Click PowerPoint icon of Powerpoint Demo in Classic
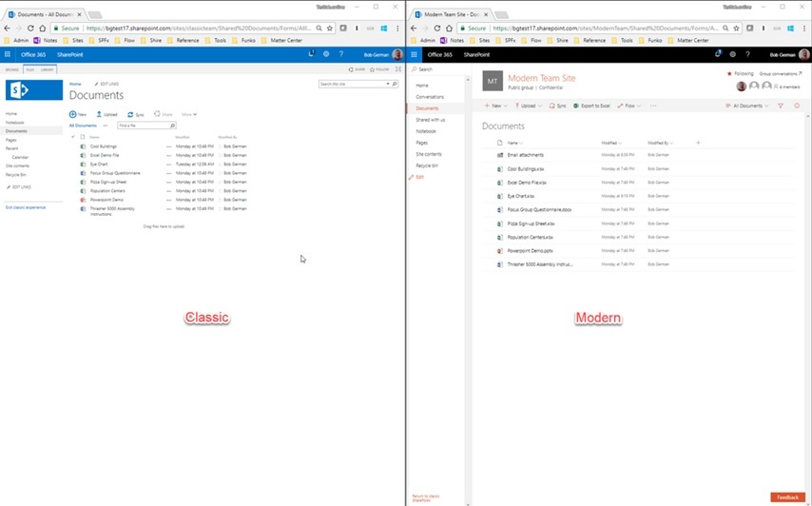Screen dimensions: 812x506 click(x=83, y=200)
